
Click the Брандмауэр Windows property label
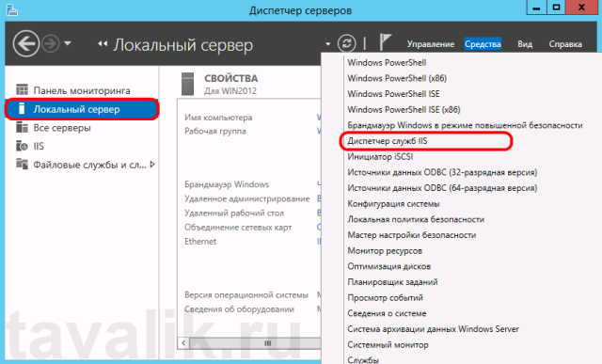pos(227,184)
